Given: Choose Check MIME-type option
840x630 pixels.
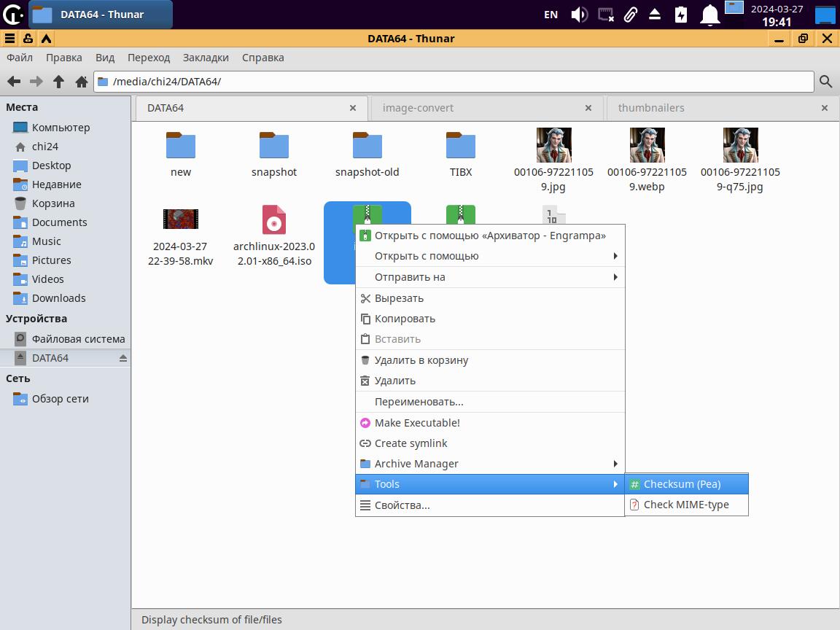Looking at the screenshot, I should tap(685, 505).
